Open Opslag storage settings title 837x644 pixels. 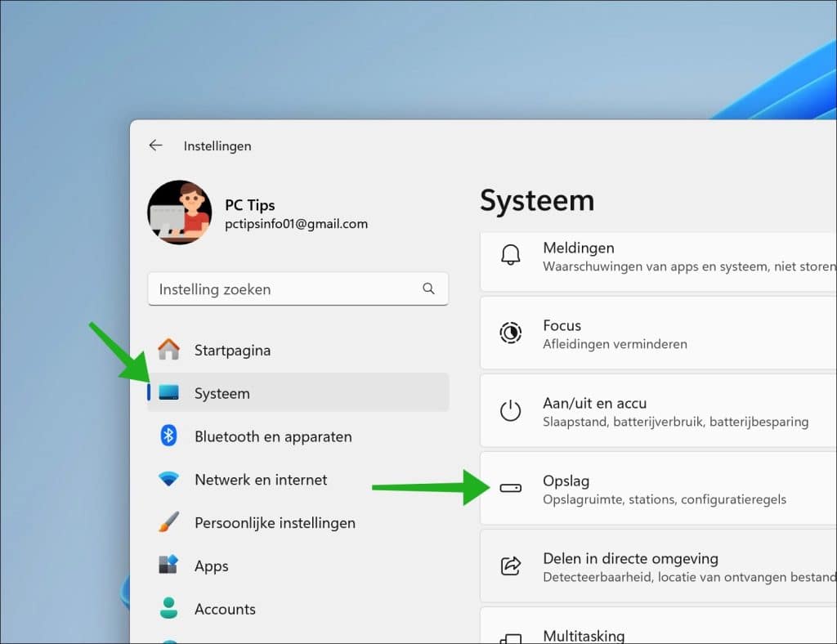[x=566, y=481]
